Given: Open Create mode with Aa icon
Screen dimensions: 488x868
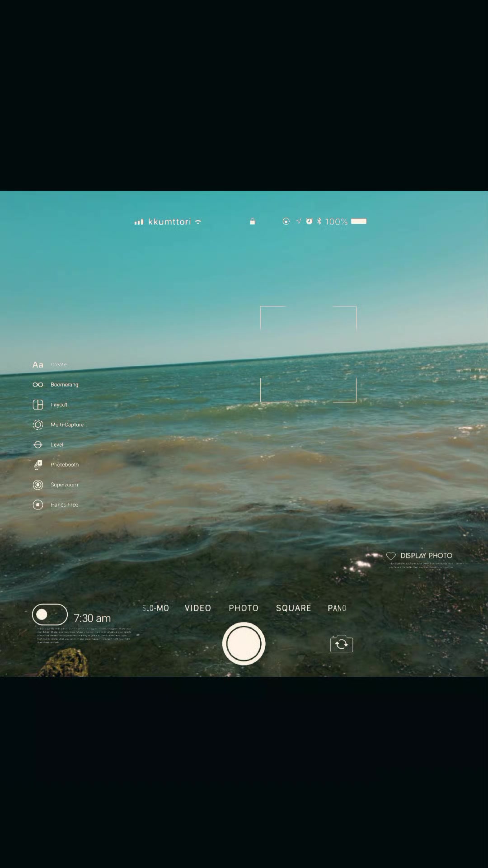Looking at the screenshot, I should pos(38,365).
